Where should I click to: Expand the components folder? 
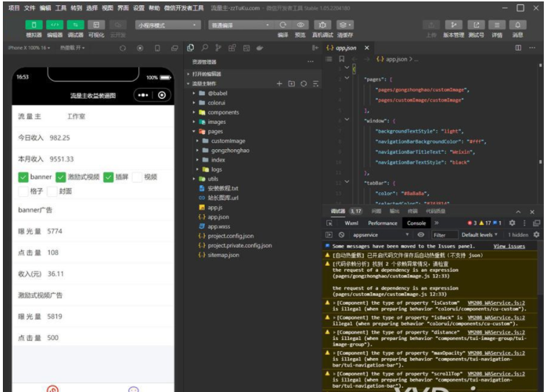223,112
